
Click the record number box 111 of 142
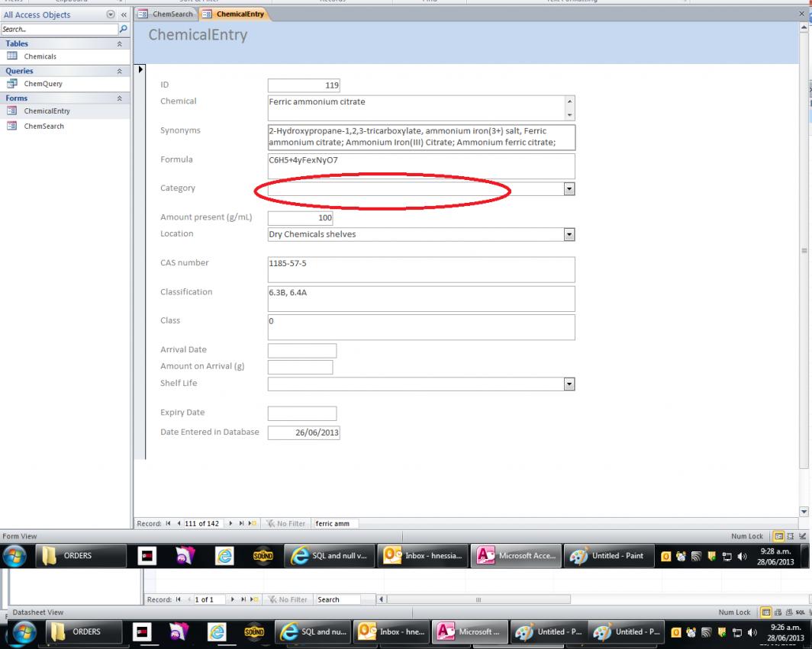[203, 523]
